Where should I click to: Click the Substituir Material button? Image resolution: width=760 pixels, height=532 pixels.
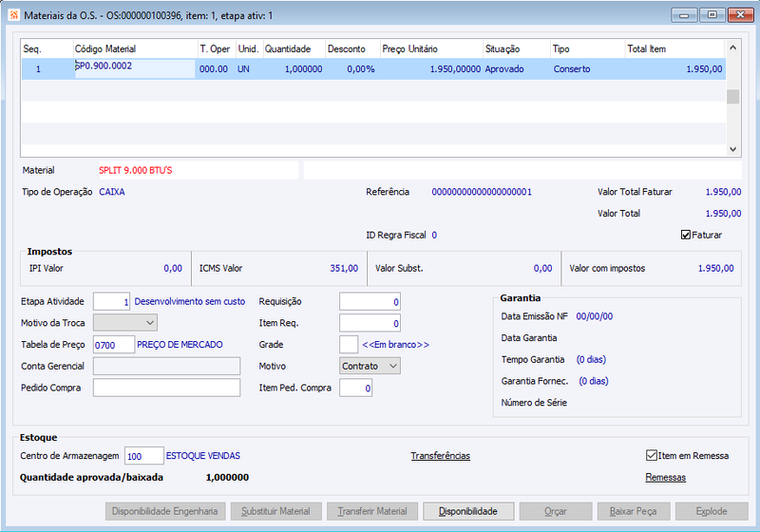coord(275,511)
